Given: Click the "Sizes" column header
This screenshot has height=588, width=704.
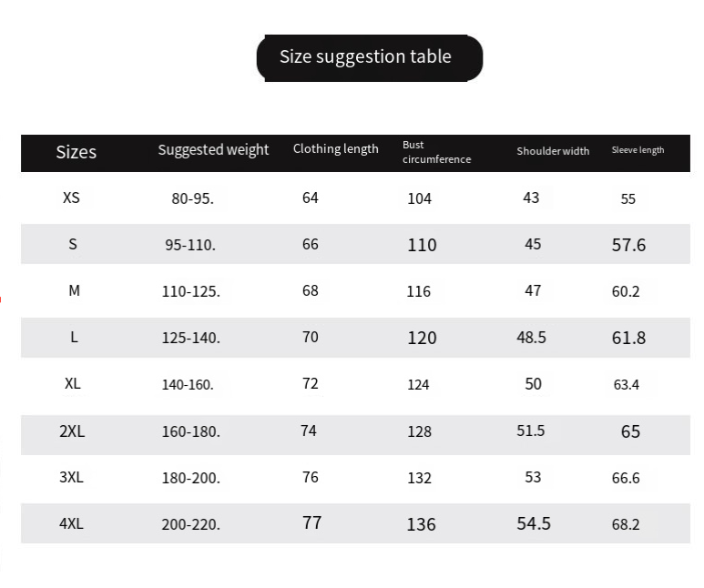Looking at the screenshot, I should pos(76,152).
